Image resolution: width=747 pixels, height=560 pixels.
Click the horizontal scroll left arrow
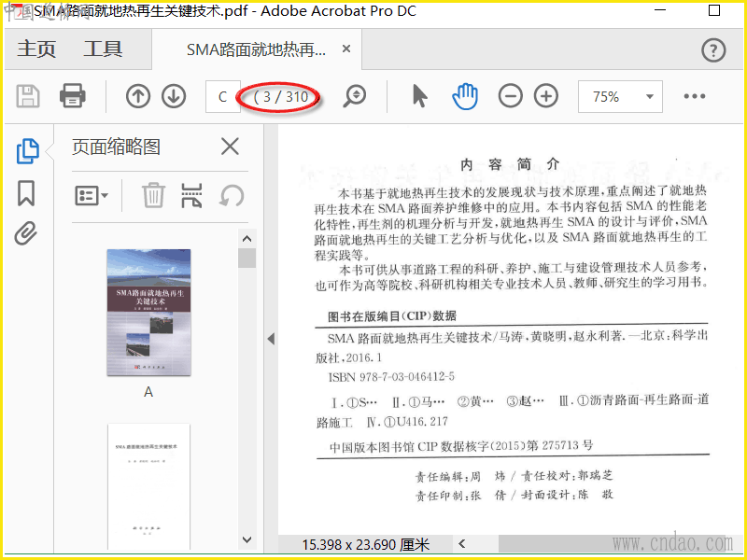pyautogui.click(x=461, y=543)
